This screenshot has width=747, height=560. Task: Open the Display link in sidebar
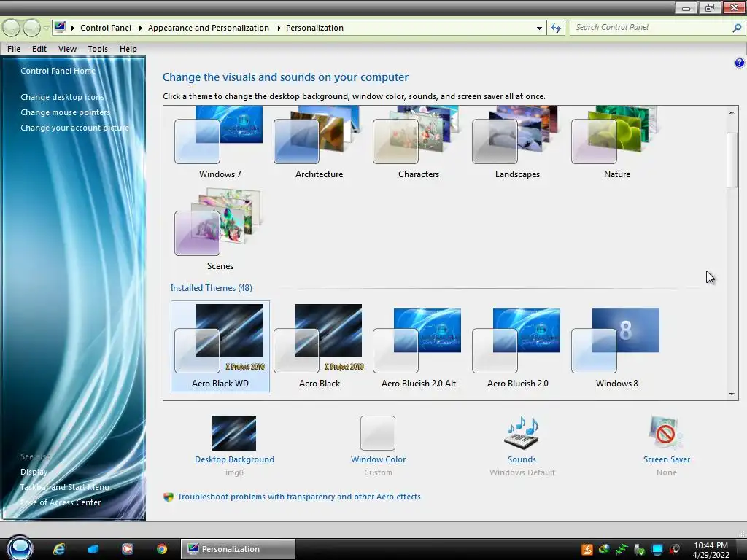(34, 472)
